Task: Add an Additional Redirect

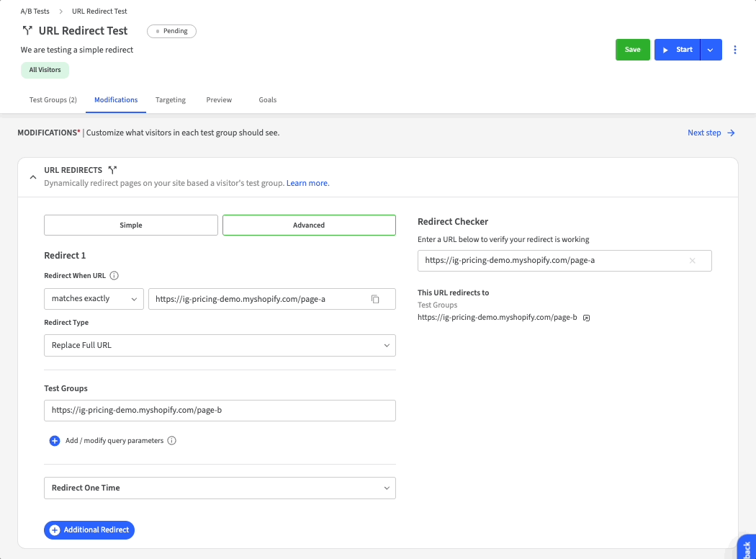Action: click(x=89, y=530)
